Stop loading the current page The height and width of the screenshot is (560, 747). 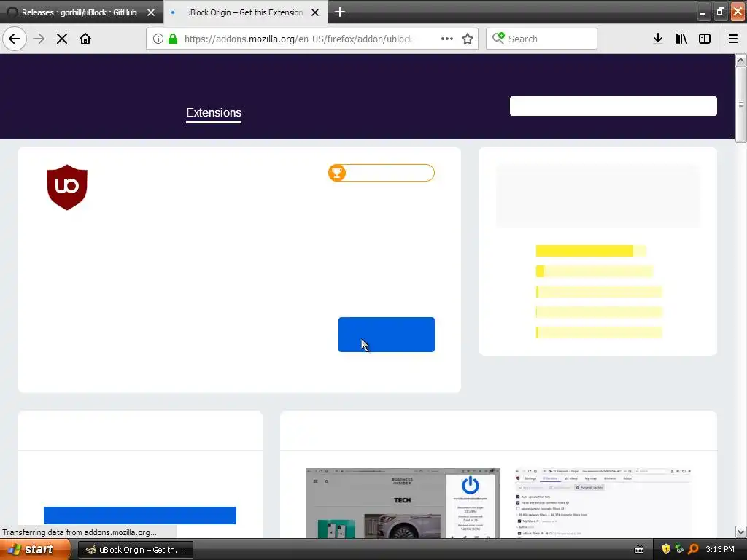point(62,39)
